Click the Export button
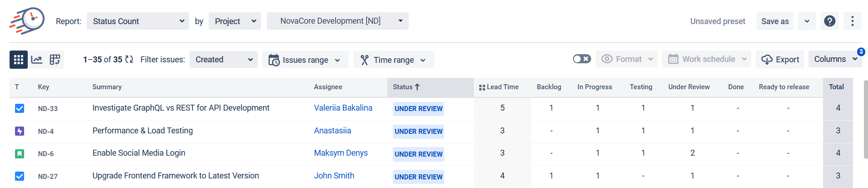Image resolution: width=868 pixels, height=188 pixels. 780,60
